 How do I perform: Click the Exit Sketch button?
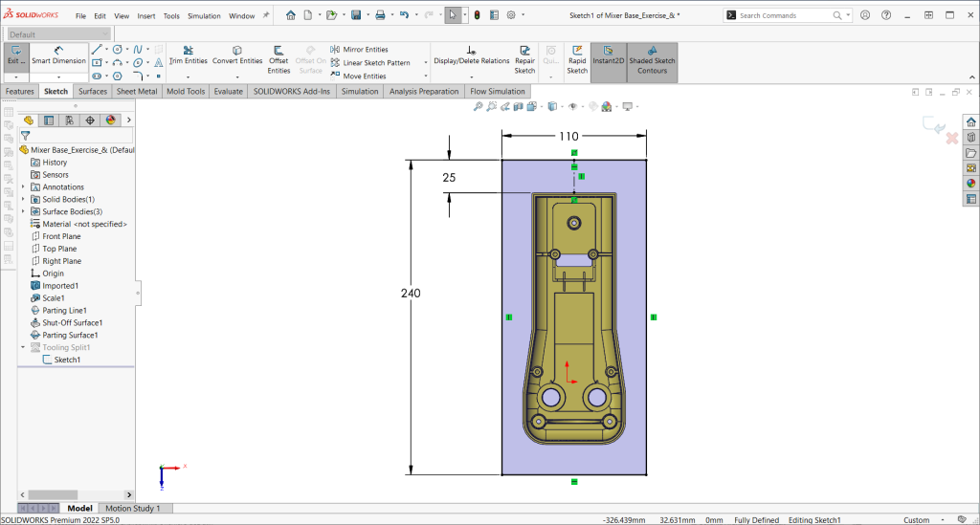click(15, 55)
